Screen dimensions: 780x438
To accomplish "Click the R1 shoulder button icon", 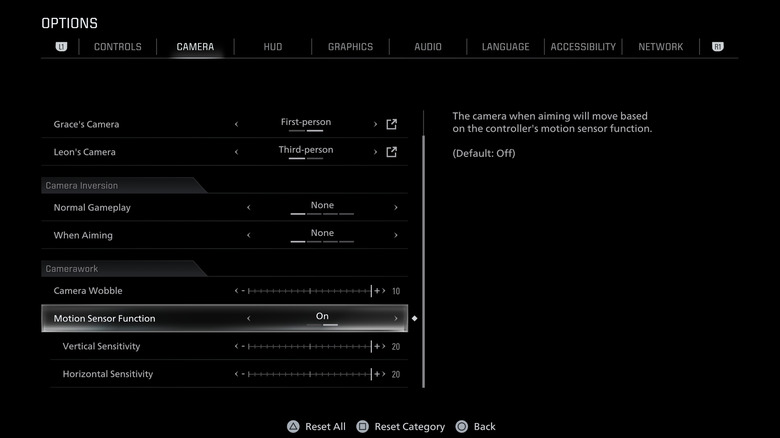I will (717, 47).
